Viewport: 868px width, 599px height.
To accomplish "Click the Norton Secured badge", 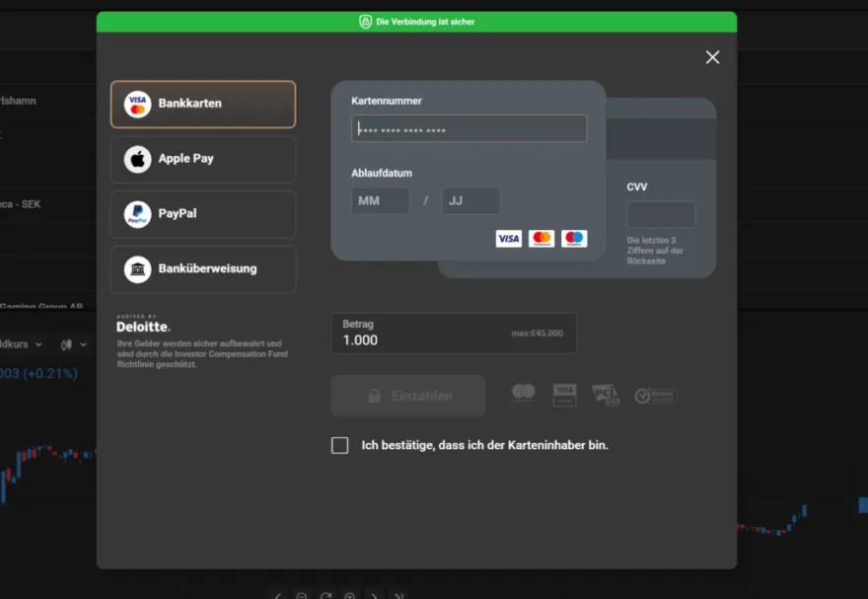I will [656, 396].
